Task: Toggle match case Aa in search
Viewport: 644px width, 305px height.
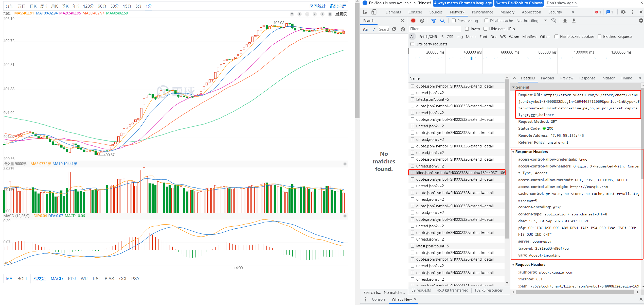Action: click(x=365, y=29)
